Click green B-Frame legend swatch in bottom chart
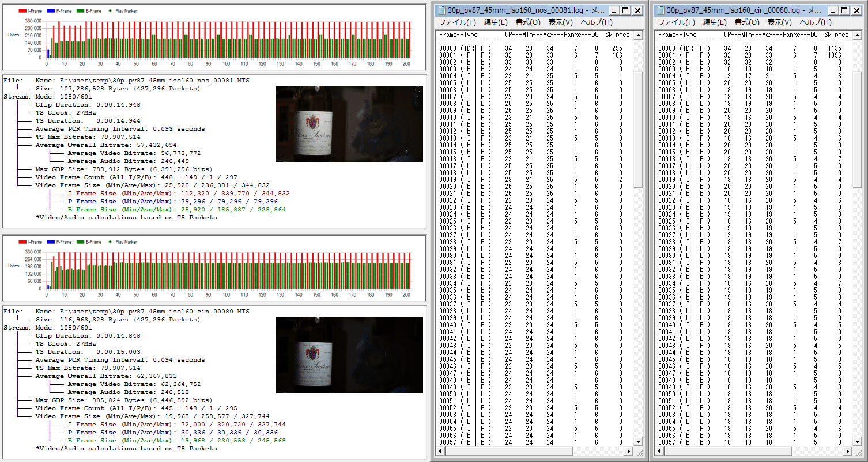Viewport: 868px width, 462px height. click(x=80, y=242)
